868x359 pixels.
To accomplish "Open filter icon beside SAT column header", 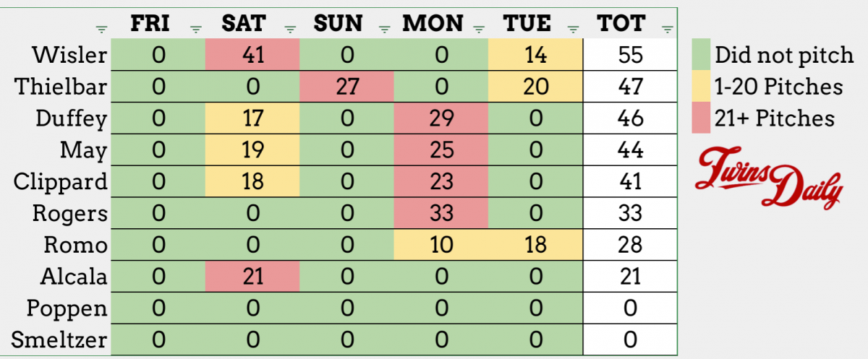I will click(x=290, y=30).
